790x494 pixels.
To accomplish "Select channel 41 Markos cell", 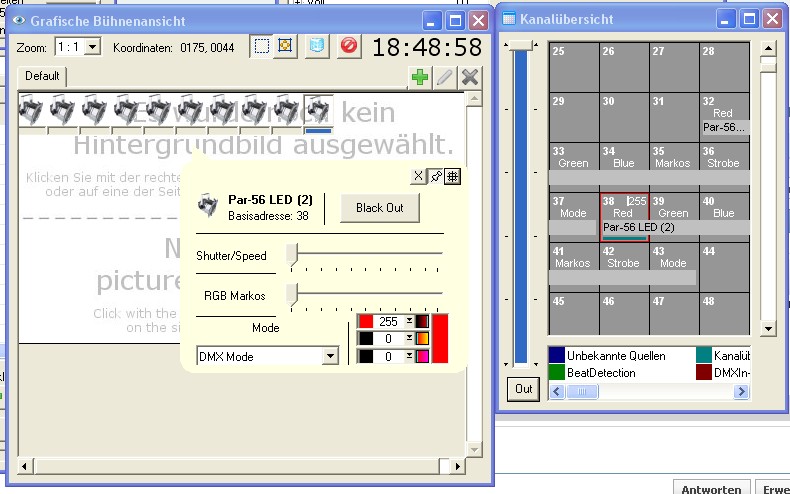I will coord(574,267).
